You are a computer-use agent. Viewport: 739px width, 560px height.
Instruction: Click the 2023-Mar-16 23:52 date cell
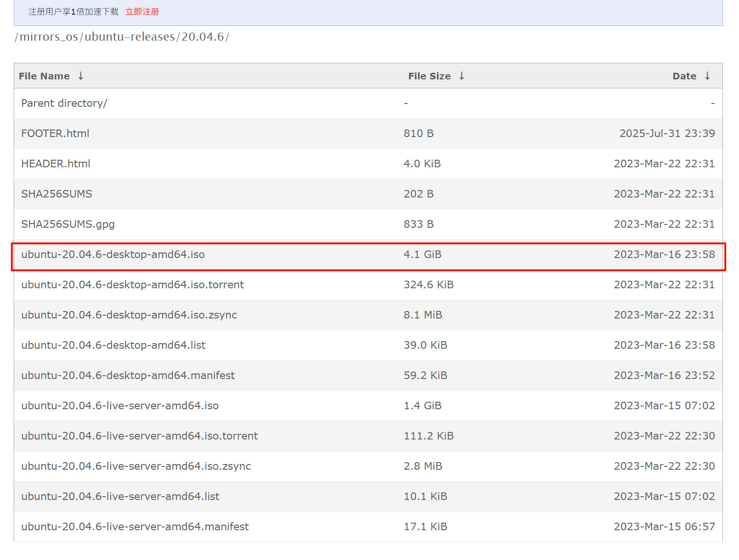(x=664, y=375)
